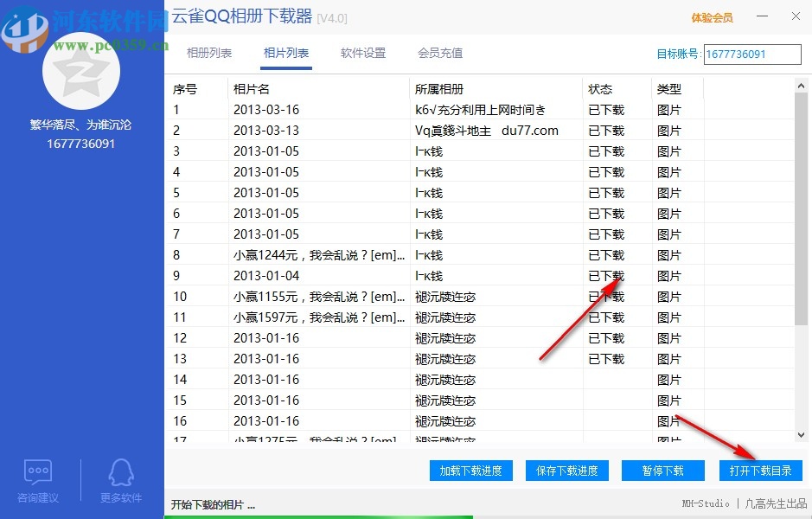812x519 pixels.
Task: Click the 保存下载进度 button
Action: [x=566, y=471]
